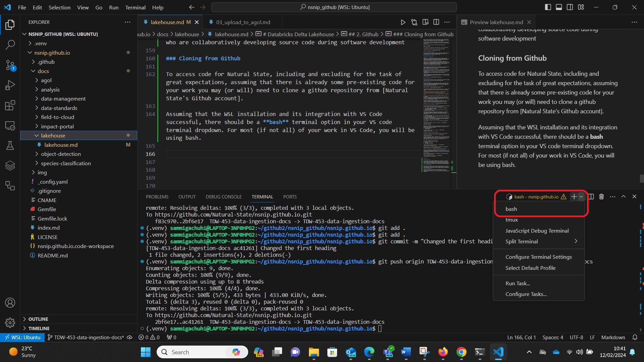Open the Explorer view in activity bar
The height and width of the screenshot is (362, 644).
(10, 24)
